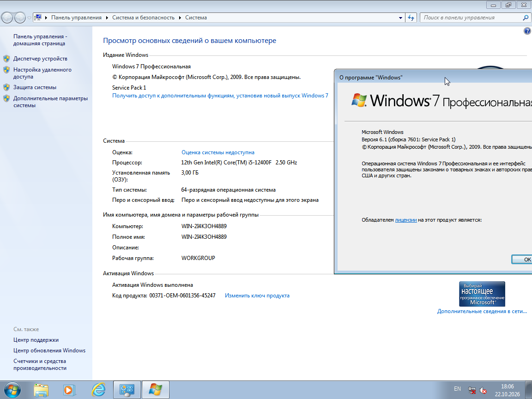Screen dimensions: 532x399
Task: Open Windows Media Player taskbar icon
Action: tap(69, 390)
